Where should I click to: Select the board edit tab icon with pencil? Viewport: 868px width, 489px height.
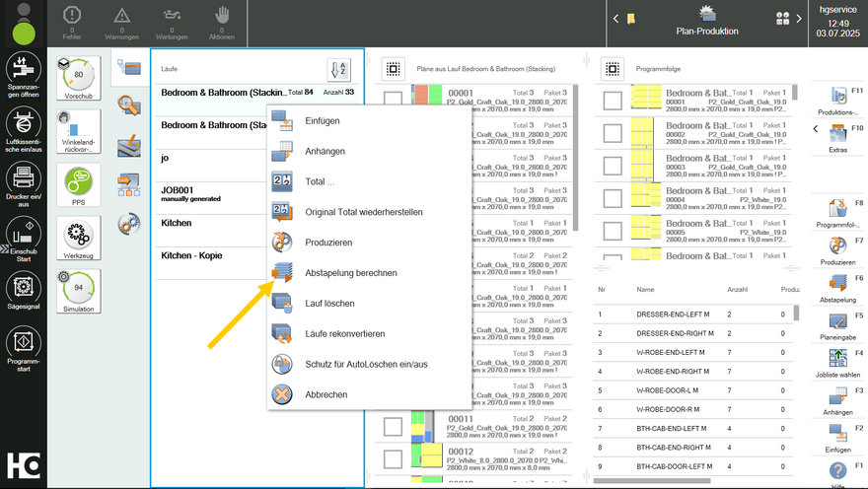pyautogui.click(x=129, y=146)
